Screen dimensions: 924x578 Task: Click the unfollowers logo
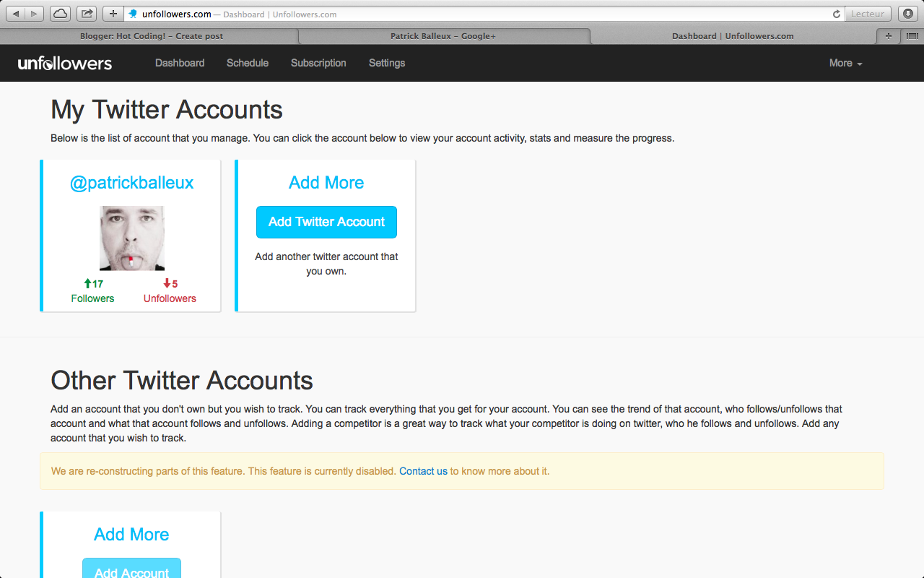click(65, 63)
